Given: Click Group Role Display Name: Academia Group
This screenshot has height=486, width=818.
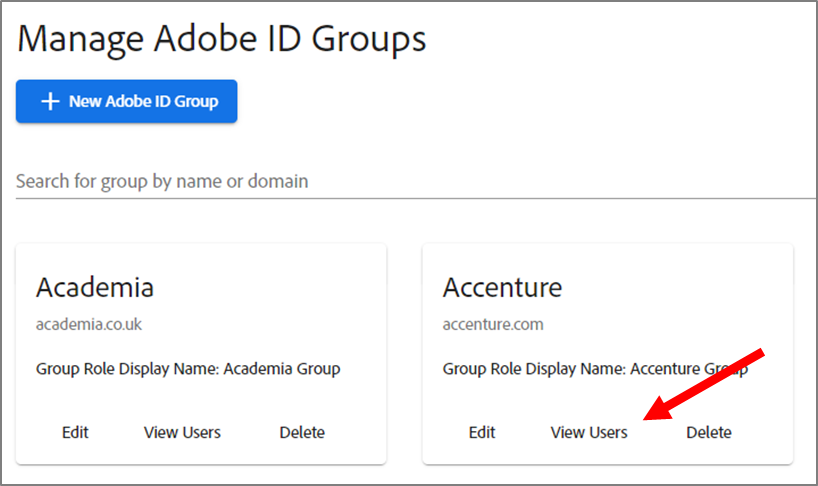Looking at the screenshot, I should tap(188, 369).
